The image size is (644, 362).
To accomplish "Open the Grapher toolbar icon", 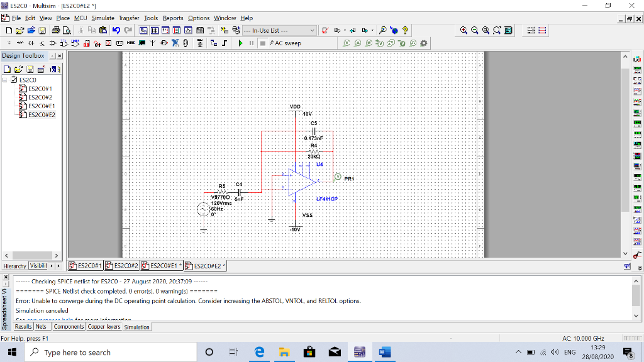I will pyautogui.click(x=187, y=30).
